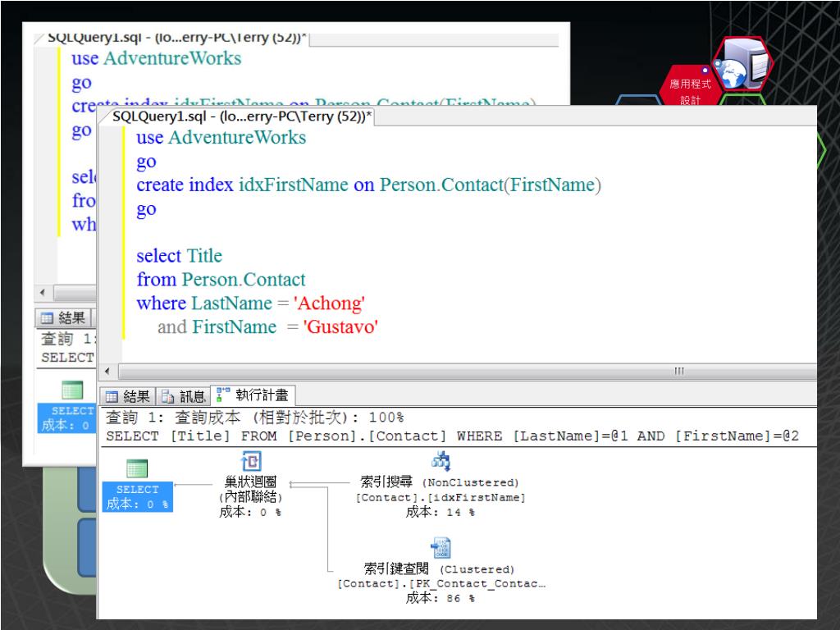Click the 巢狀迴圈 (內部聯結) label
Image resolution: width=840 pixels, height=630 pixels.
[250, 489]
